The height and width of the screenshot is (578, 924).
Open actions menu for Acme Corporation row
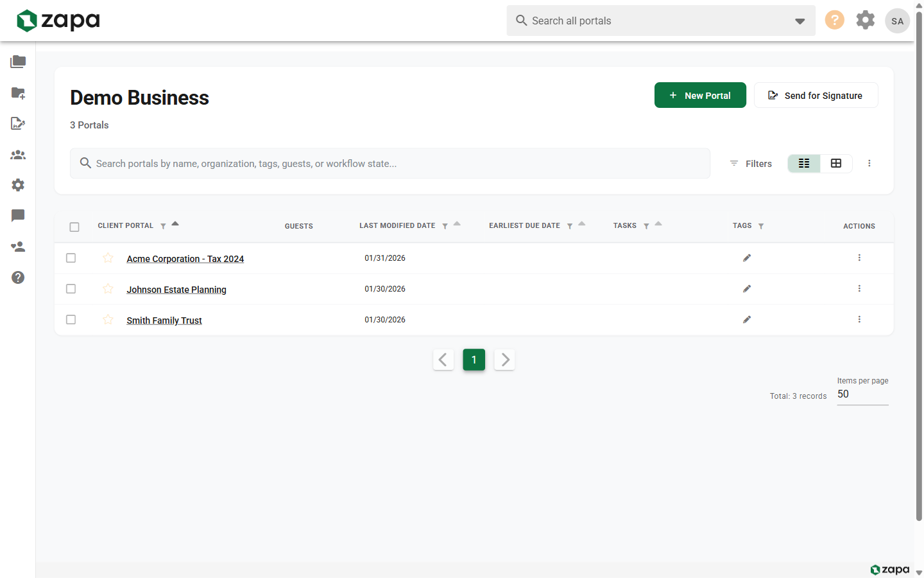click(x=859, y=258)
